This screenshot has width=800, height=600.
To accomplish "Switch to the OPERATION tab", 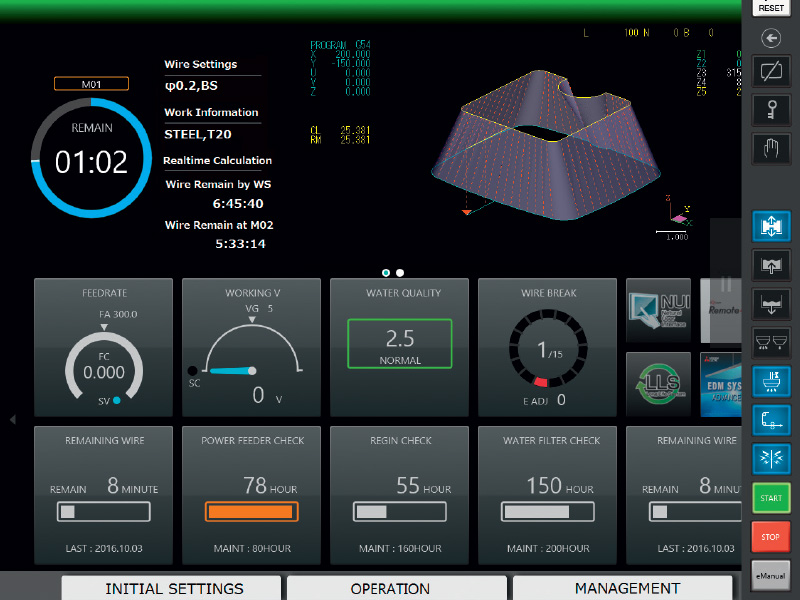I will click(397, 588).
